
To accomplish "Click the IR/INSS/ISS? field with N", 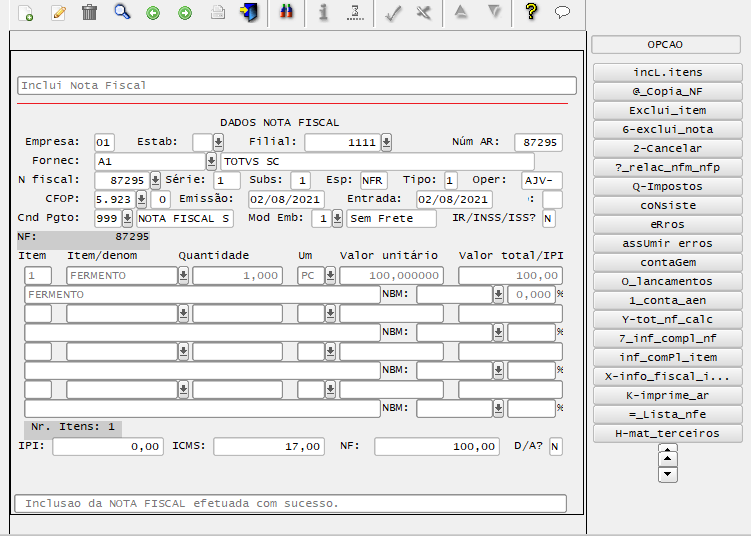I will tap(549, 218).
